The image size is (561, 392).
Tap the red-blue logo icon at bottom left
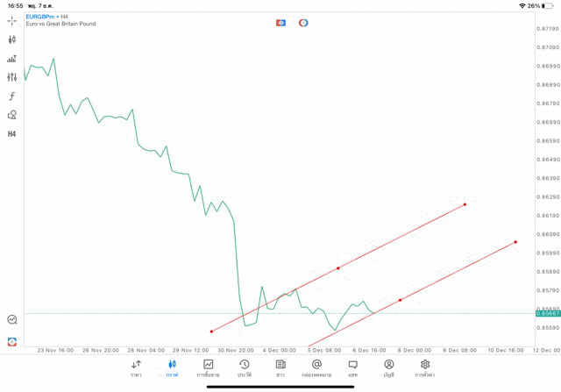[12, 341]
